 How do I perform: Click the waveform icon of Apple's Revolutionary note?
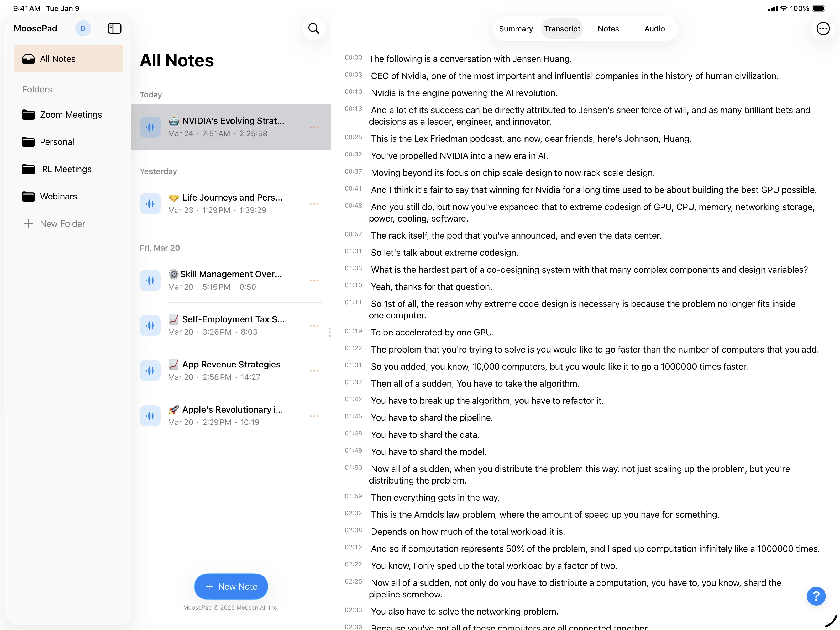tap(150, 416)
